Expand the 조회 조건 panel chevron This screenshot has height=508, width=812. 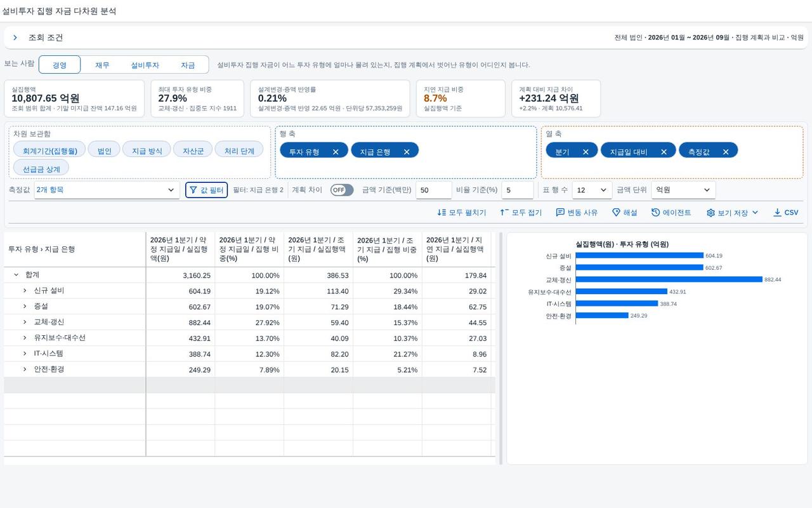click(15, 38)
